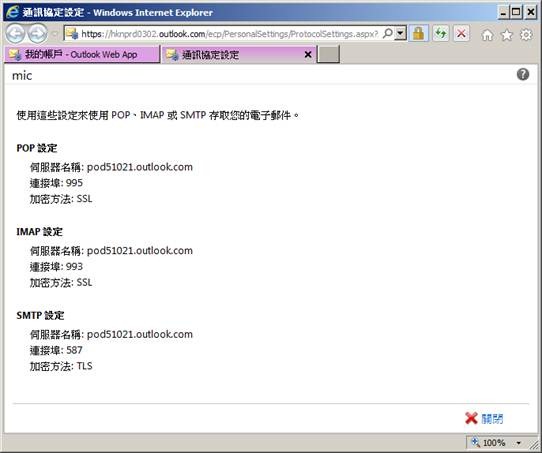Go to the Home page icon

pos(487,35)
